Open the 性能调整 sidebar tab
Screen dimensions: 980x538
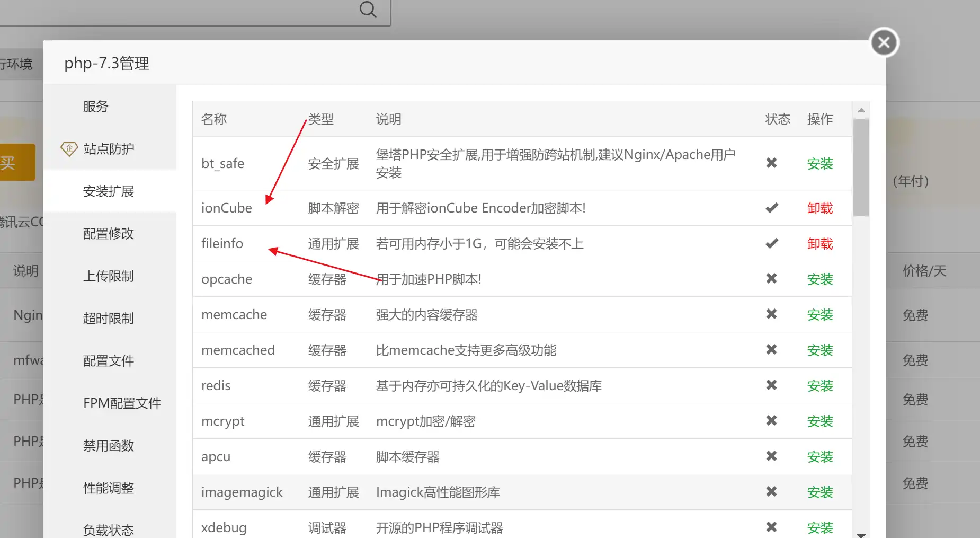110,488
